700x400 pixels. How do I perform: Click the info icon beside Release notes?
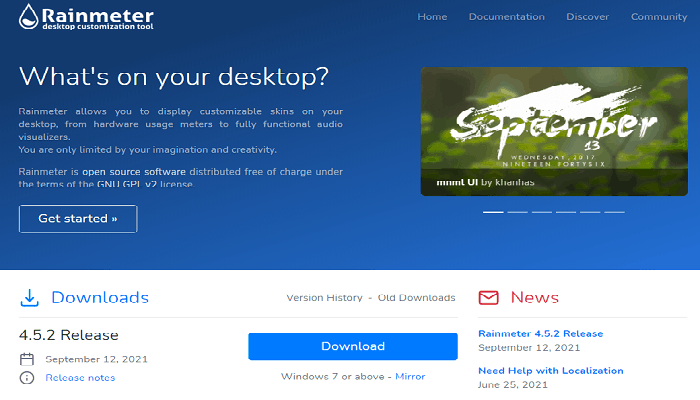point(27,377)
